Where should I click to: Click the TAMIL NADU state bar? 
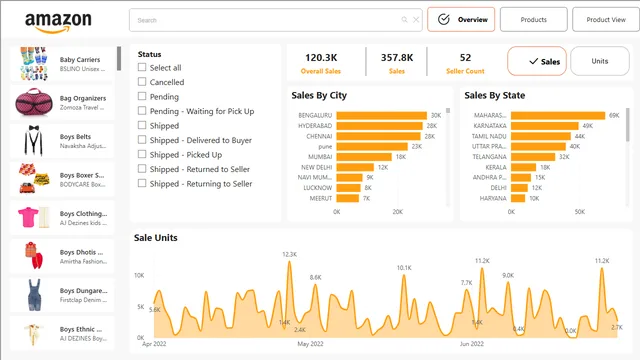click(x=541, y=136)
